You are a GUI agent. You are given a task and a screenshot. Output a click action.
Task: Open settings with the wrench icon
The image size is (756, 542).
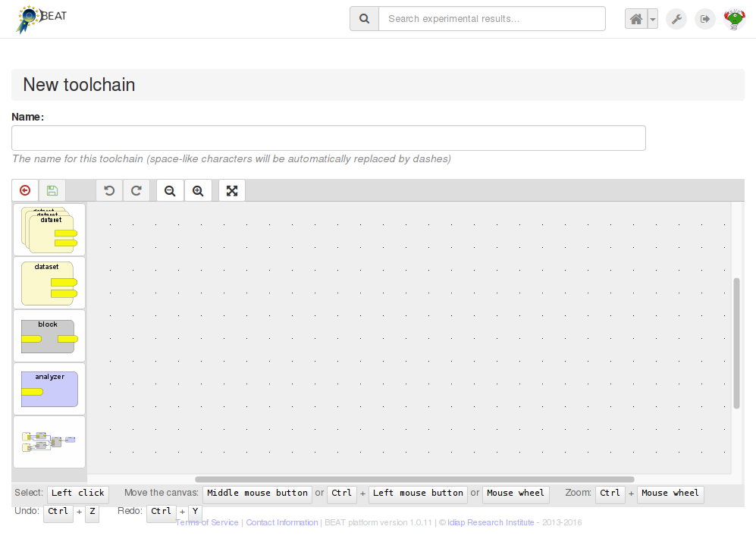click(x=676, y=18)
